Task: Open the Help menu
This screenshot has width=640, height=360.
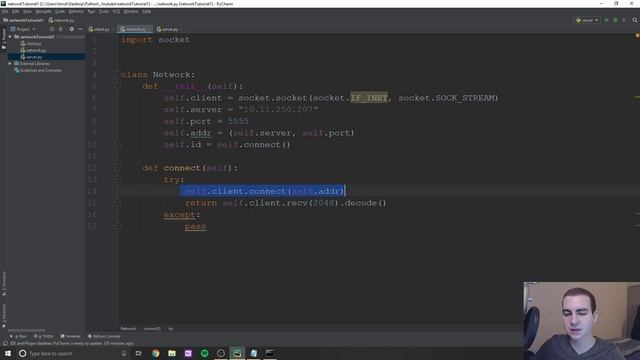Action: (x=147, y=11)
